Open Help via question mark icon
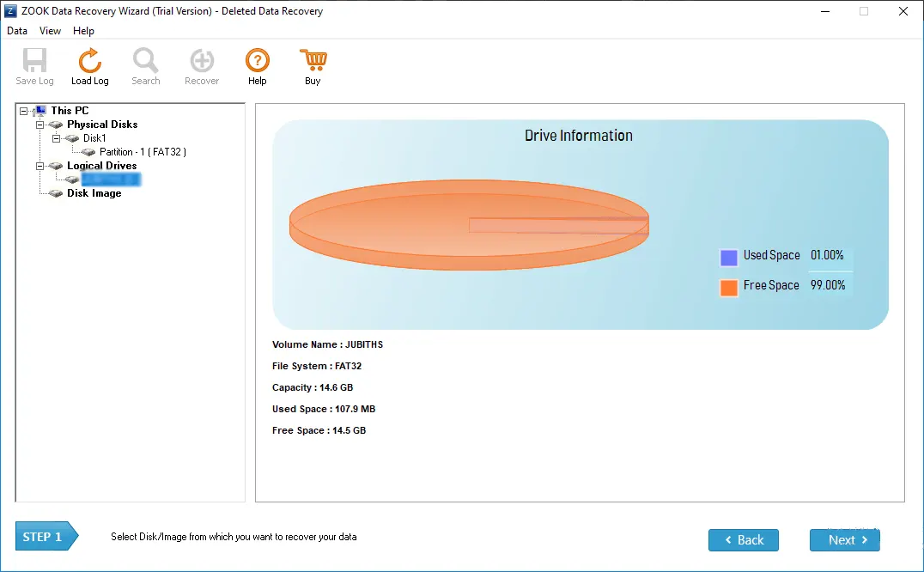This screenshot has width=924, height=572. coord(257,60)
